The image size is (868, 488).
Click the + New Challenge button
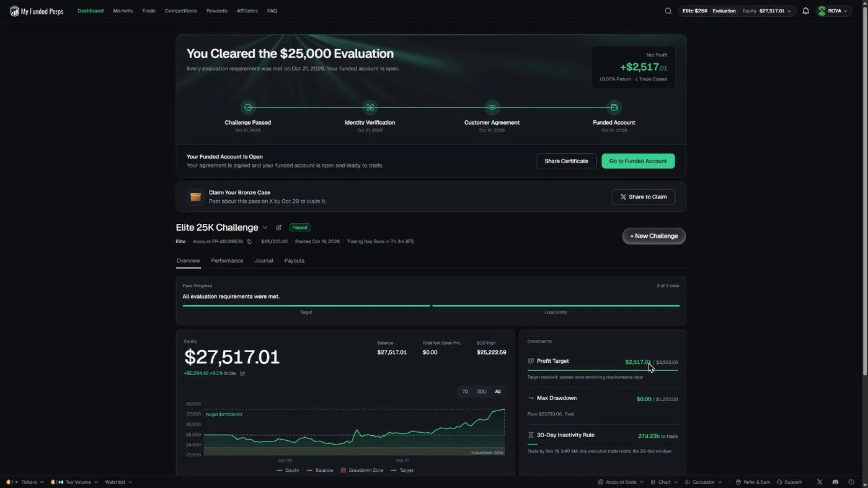pos(654,236)
